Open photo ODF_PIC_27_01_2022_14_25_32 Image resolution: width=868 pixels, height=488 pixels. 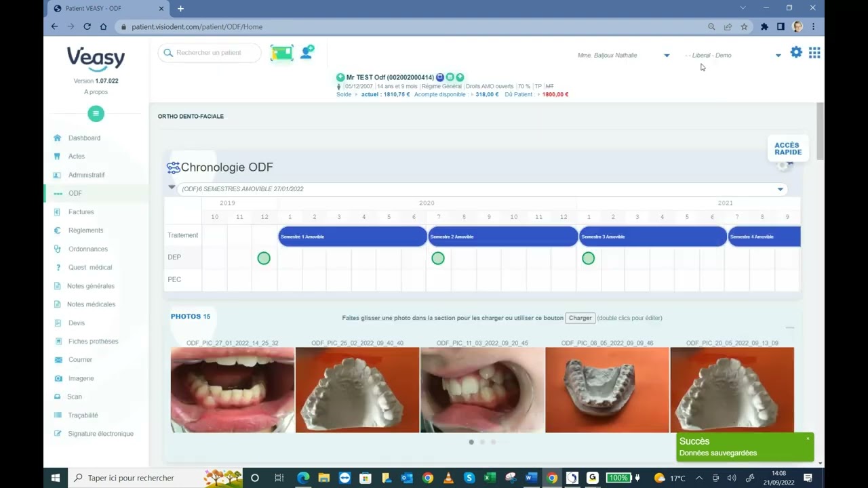(233, 390)
